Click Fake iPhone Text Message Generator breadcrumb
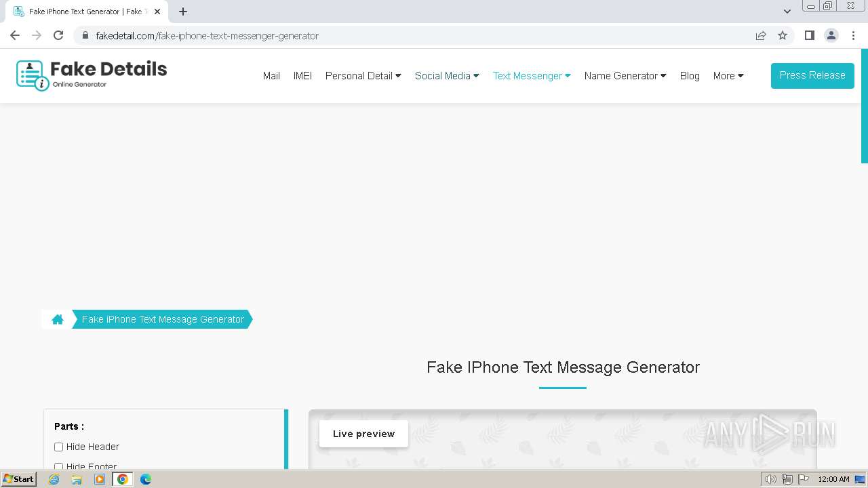 click(163, 319)
